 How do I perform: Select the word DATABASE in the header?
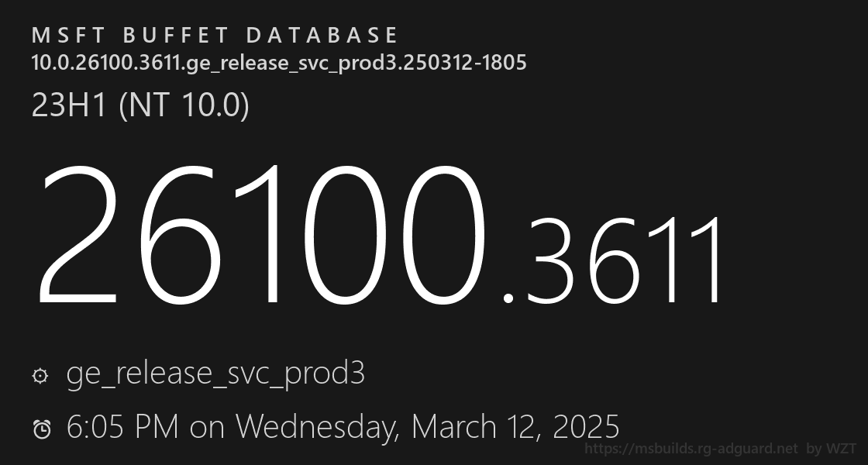pos(322,36)
